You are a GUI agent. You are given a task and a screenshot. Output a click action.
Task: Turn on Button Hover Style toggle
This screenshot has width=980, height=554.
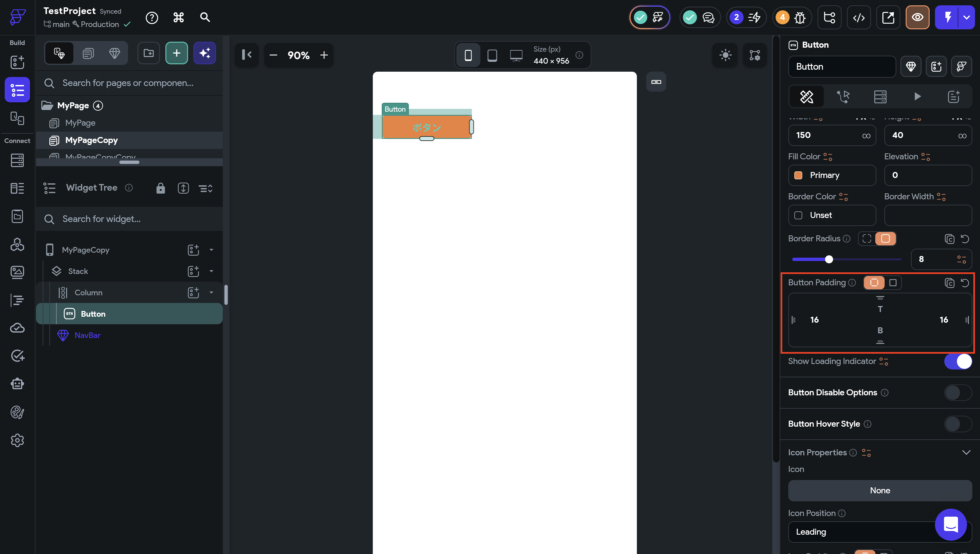(x=958, y=424)
